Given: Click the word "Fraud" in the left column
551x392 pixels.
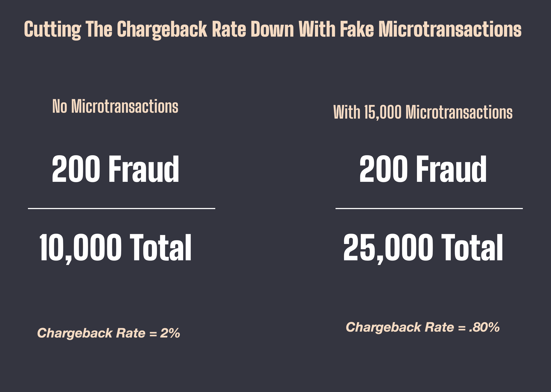Looking at the screenshot, I should tap(144, 169).
